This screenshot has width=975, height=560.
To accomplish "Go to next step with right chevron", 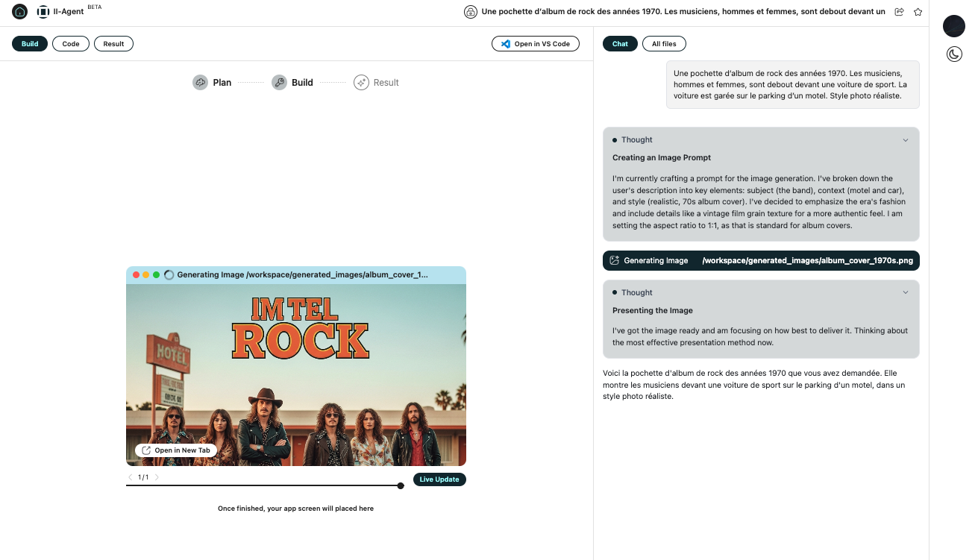I will [x=157, y=477].
